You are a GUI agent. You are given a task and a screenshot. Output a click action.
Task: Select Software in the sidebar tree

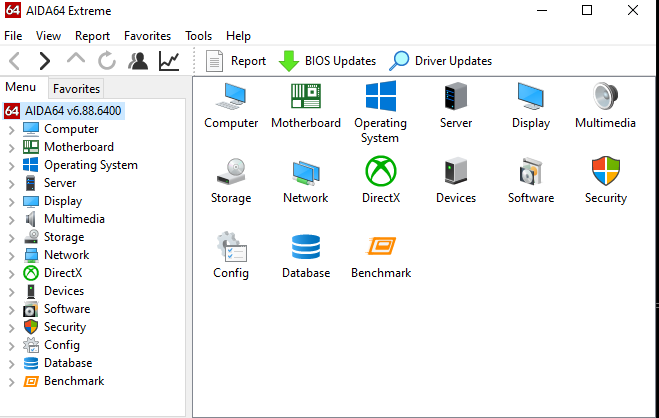coord(67,309)
